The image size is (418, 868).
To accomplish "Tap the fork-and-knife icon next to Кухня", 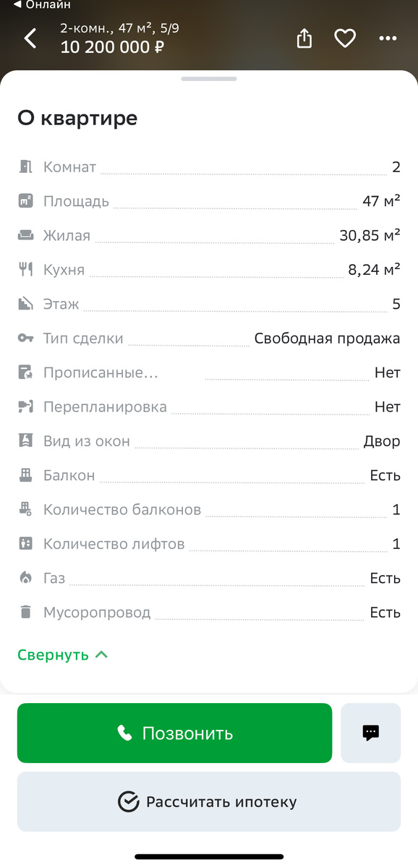I will [x=25, y=269].
